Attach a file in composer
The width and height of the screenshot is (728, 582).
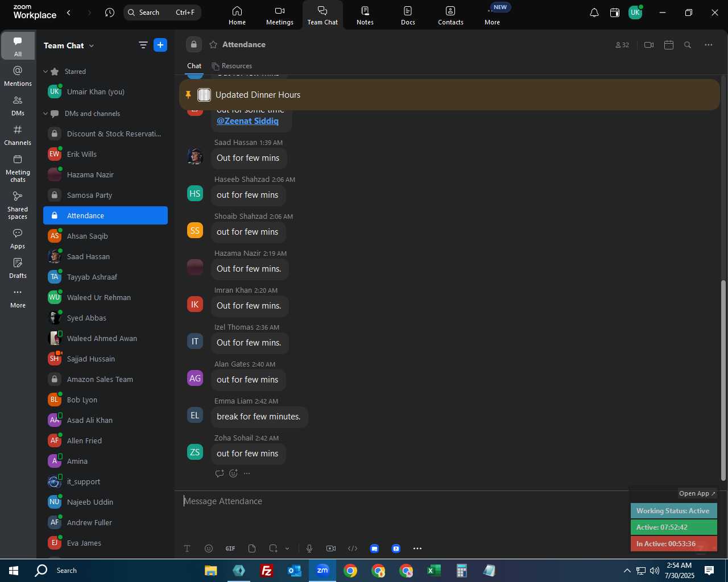tap(252, 548)
